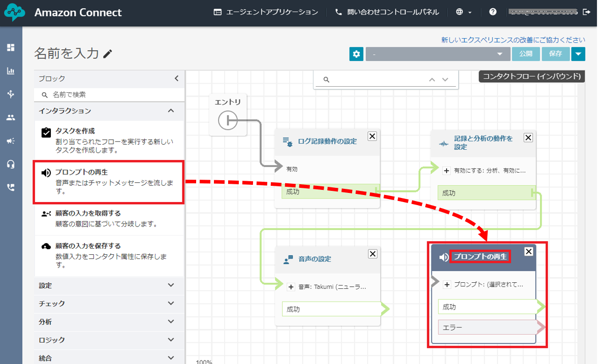Viewport: 598px width, 364px height.
Task: Collapse the ブロック panel with left chevron
Action: pyautogui.click(x=177, y=78)
